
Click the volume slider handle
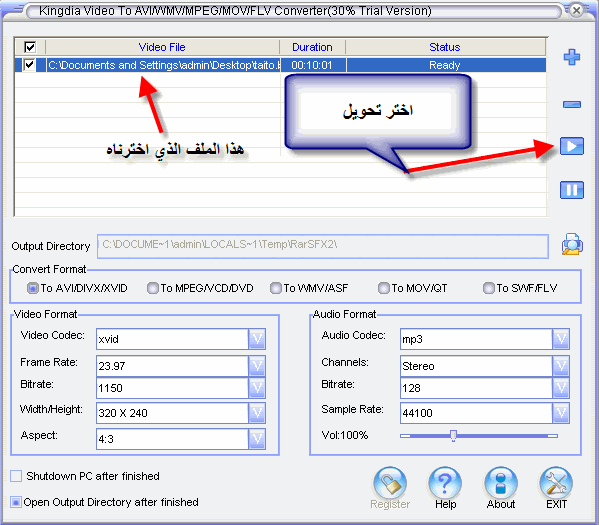(453, 435)
